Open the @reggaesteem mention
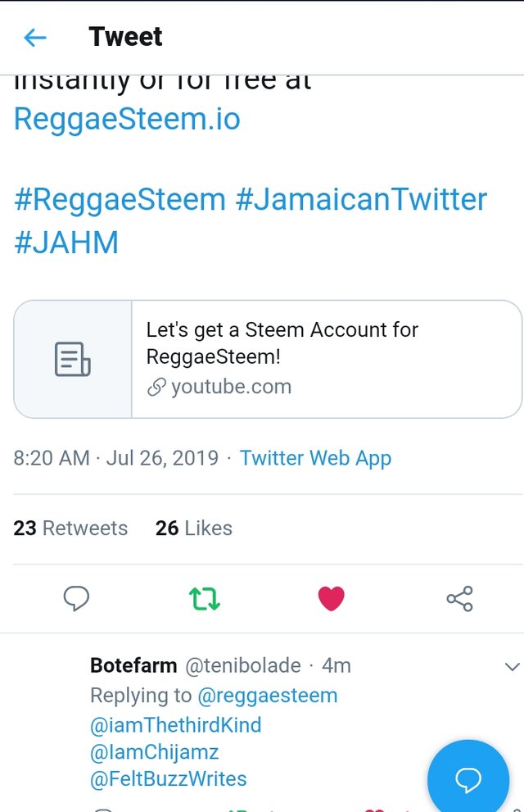 268,696
